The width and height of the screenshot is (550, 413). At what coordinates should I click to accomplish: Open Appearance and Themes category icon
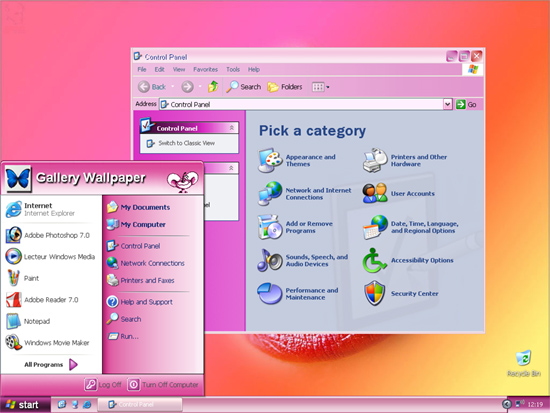coord(270,160)
